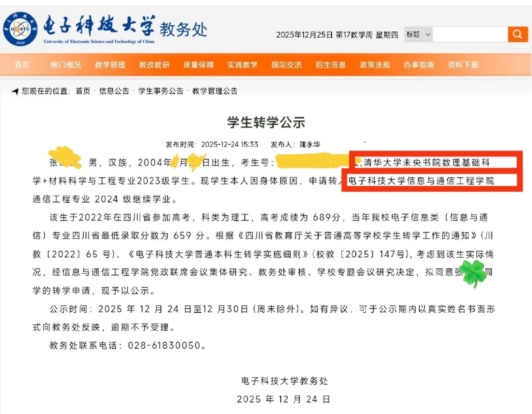The width and height of the screenshot is (532, 414).
Task: Open the 学生事务公告 breadcrumb link
Action: click(x=161, y=91)
